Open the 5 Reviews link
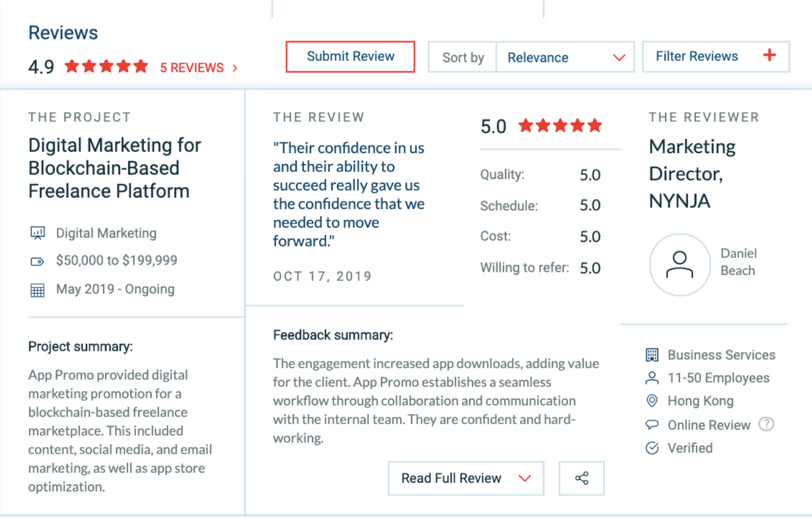The height and width of the screenshot is (518, 812). pos(199,68)
